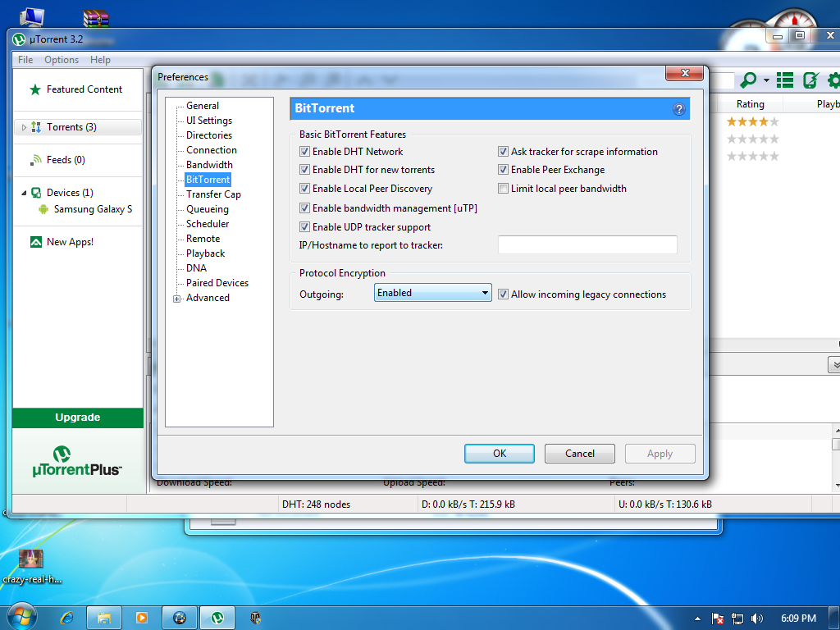Click the µTorrent title bar logo icon
Viewport: 840px width, 630px height.
(19, 39)
